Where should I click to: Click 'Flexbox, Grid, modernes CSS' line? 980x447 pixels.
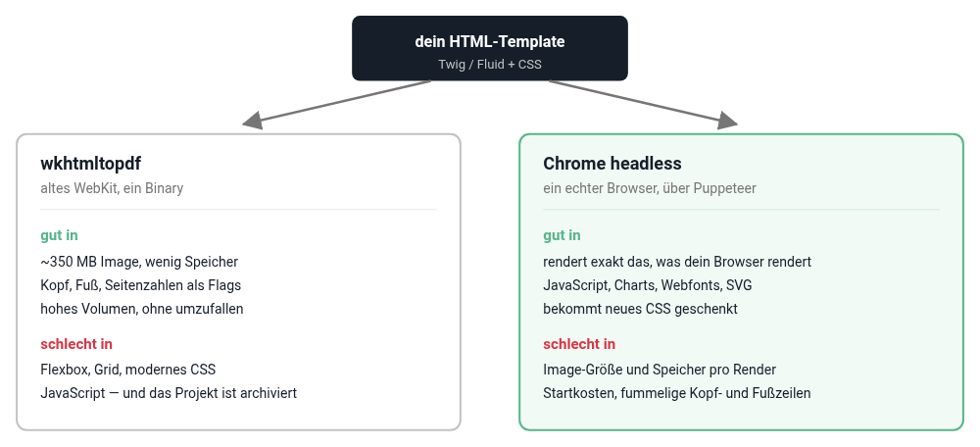coord(128,370)
